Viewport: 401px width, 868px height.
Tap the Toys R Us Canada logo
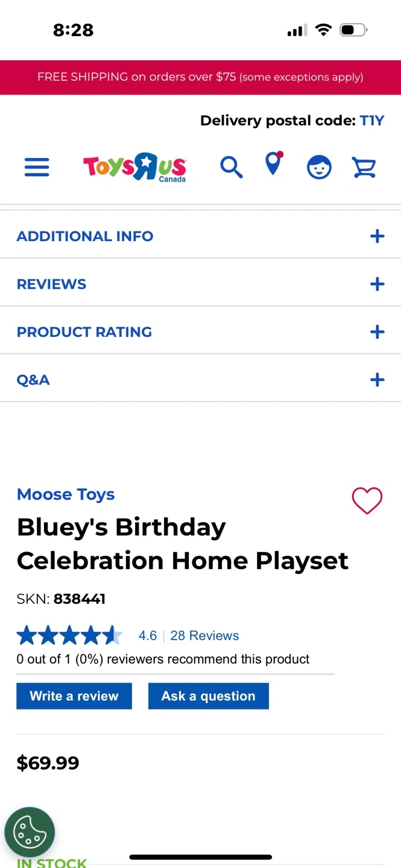[134, 167]
